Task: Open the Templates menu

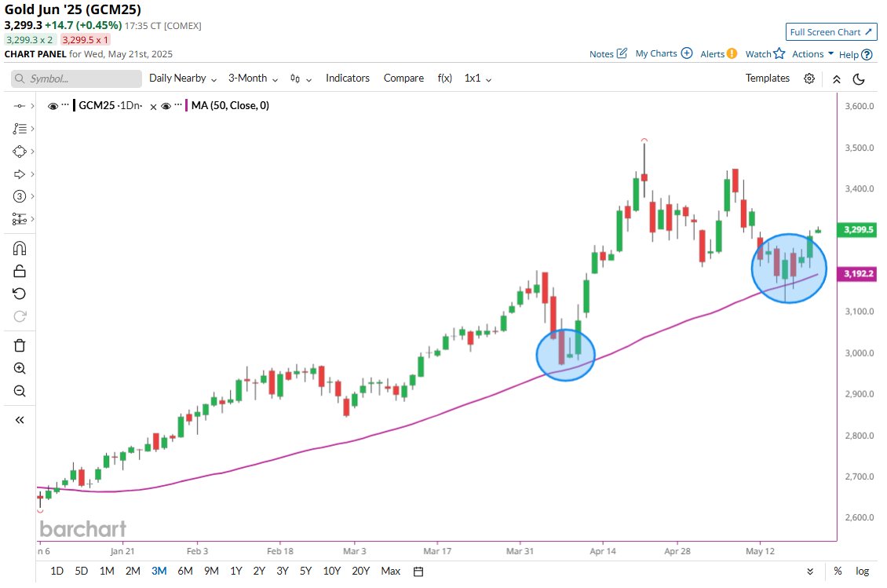Action: [767, 78]
